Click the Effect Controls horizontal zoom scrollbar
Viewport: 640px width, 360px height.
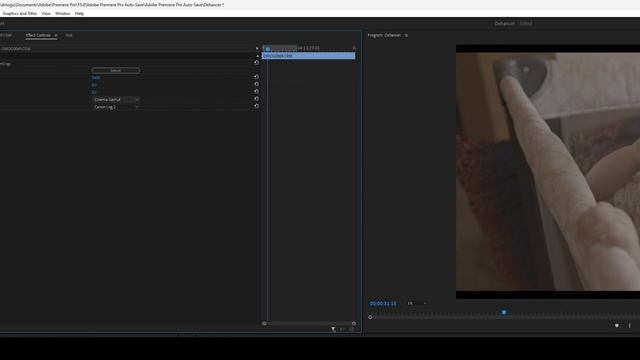point(309,323)
